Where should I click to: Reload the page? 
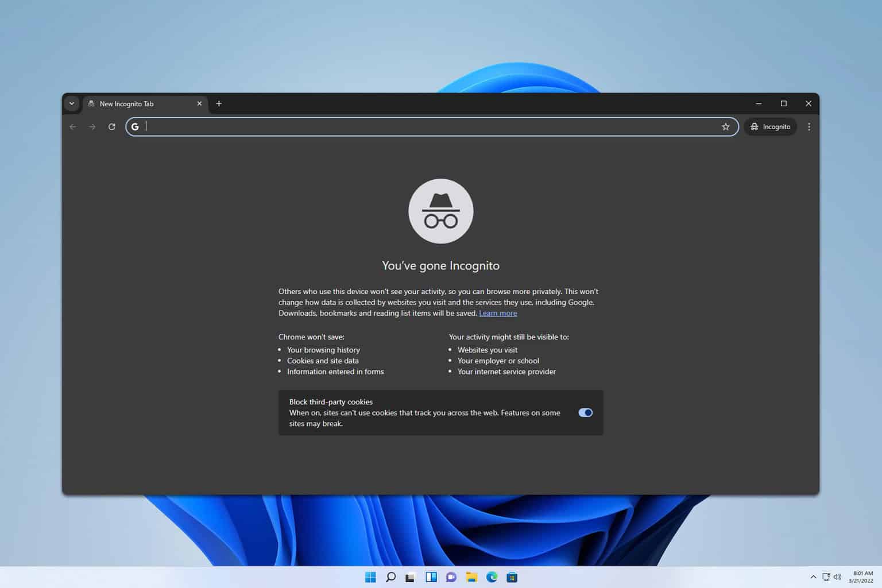(x=112, y=126)
